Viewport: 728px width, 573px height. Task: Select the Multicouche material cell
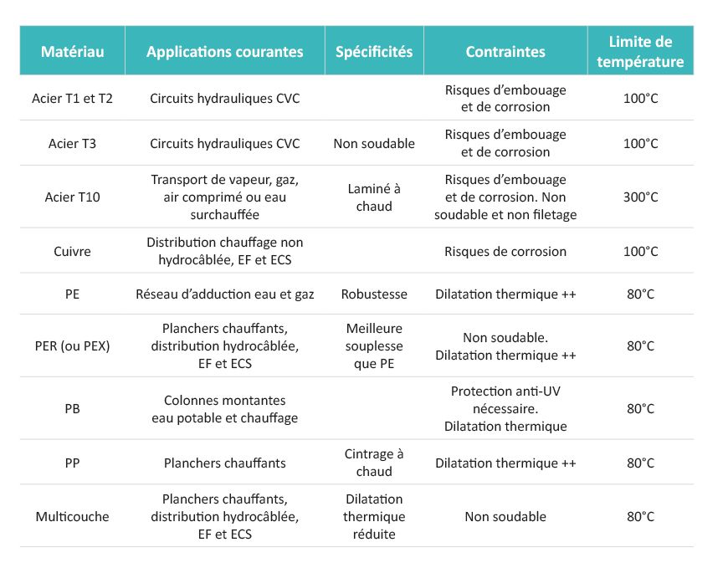(73, 516)
